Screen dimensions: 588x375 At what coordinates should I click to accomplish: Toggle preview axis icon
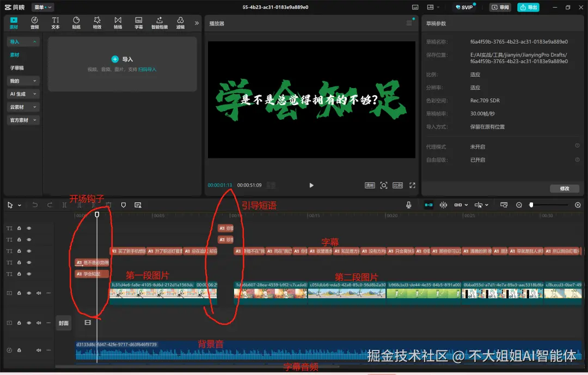pyautogui.click(x=478, y=205)
